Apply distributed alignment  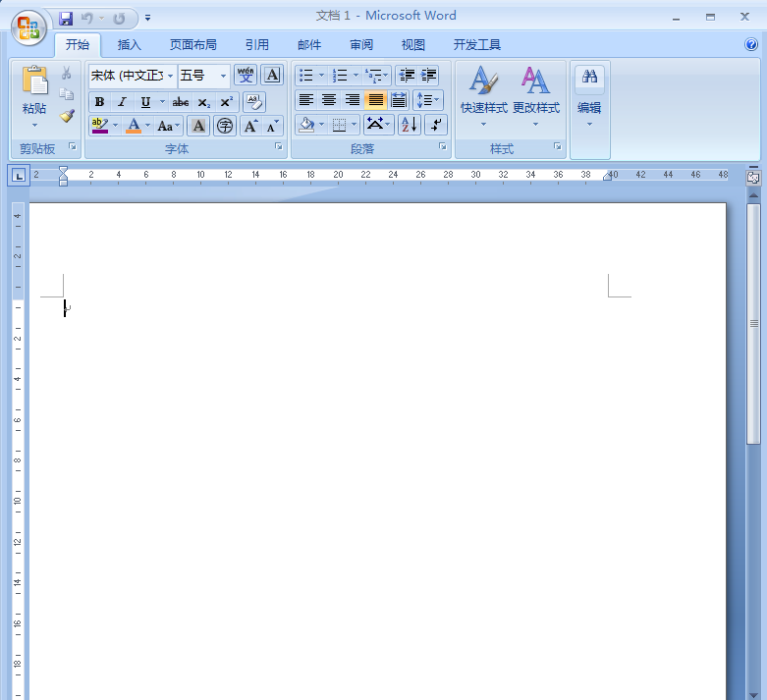point(398,100)
